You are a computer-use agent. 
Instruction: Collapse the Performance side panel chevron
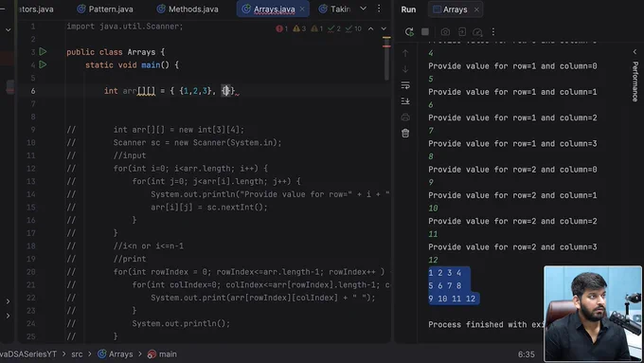tap(635, 52)
